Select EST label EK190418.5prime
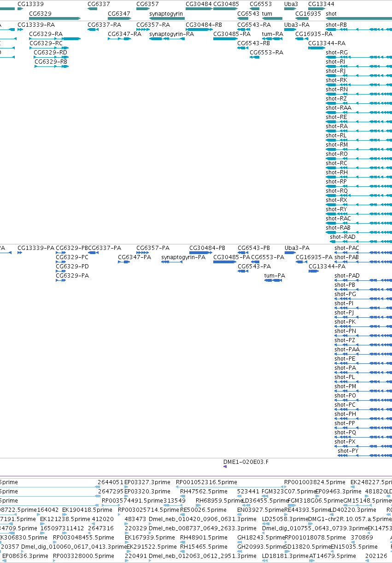392x563 pixels. pyautogui.click(x=87, y=510)
